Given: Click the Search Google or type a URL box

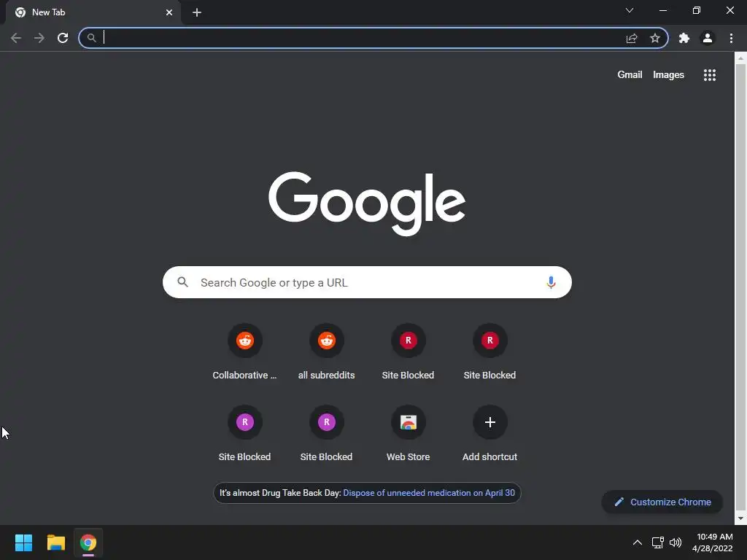Looking at the screenshot, I should (x=367, y=282).
